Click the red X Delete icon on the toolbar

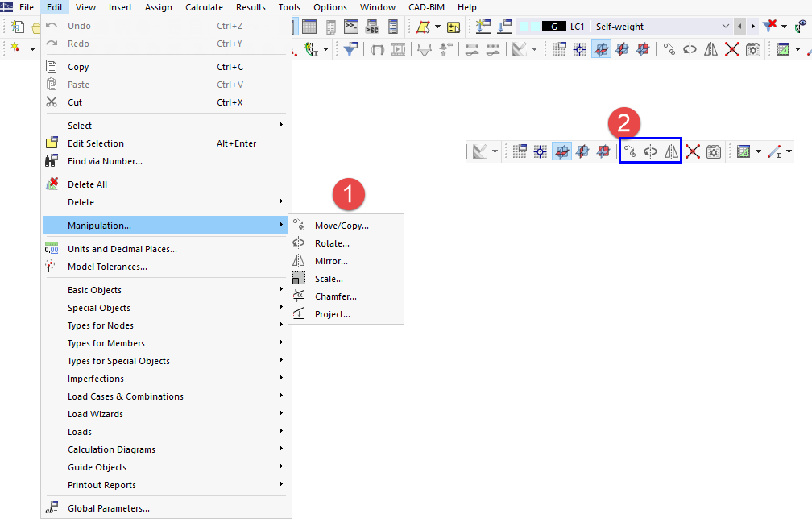(692, 151)
